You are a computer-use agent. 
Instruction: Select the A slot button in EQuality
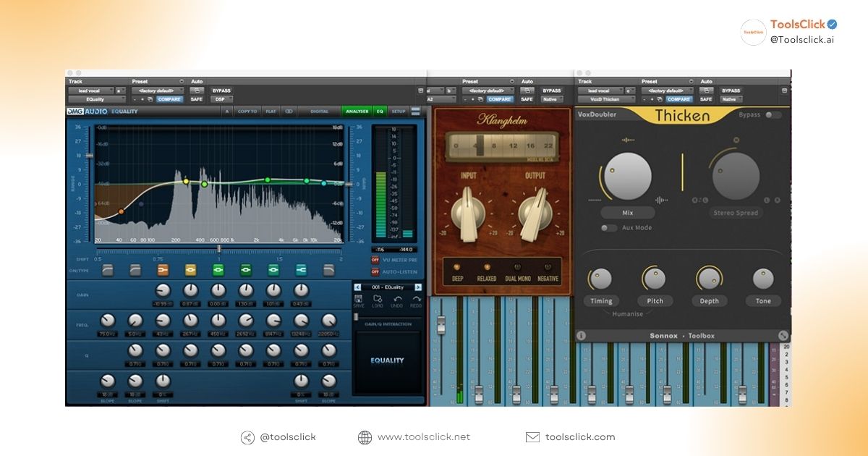point(227,111)
